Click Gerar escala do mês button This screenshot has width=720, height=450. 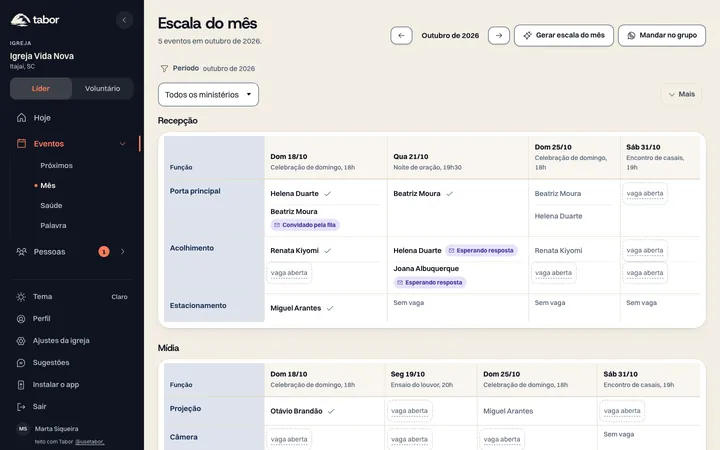click(x=564, y=35)
